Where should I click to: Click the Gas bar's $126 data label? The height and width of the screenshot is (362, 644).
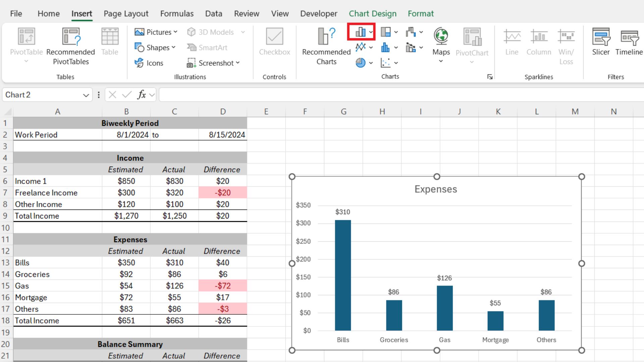[444, 278]
